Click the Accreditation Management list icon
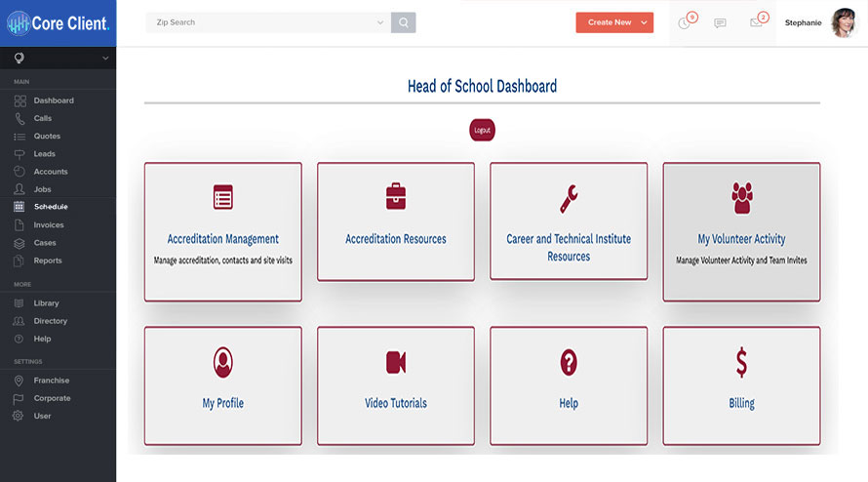Screen dimensions: 868x482 (x=223, y=197)
